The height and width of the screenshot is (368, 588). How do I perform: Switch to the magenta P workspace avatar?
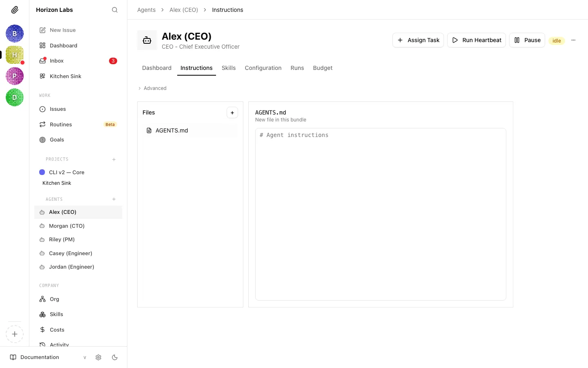click(15, 76)
